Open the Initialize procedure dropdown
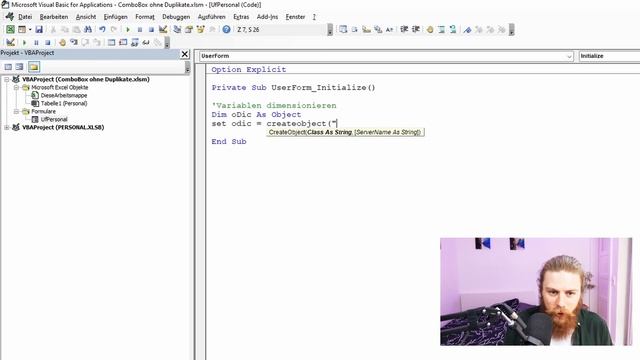 (x=609, y=56)
